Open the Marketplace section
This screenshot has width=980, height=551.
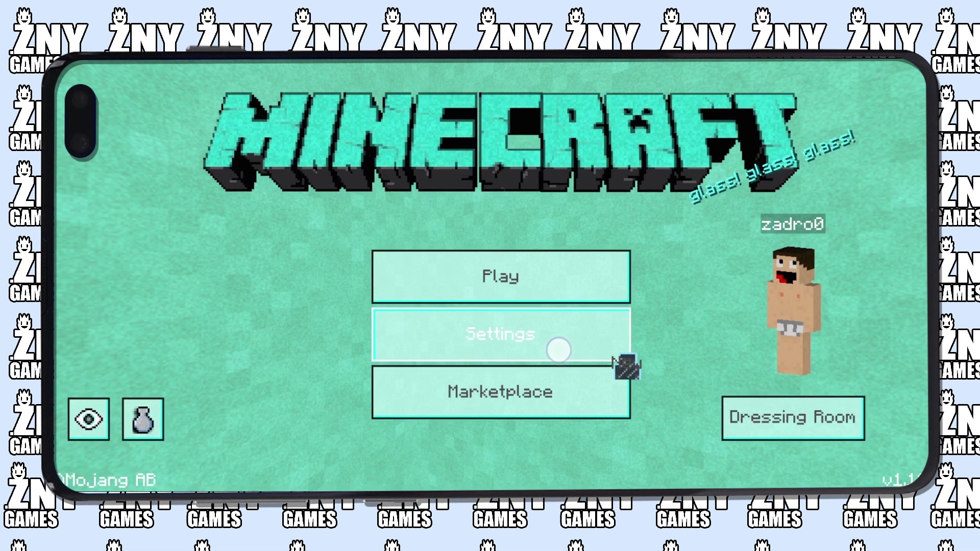coord(500,391)
